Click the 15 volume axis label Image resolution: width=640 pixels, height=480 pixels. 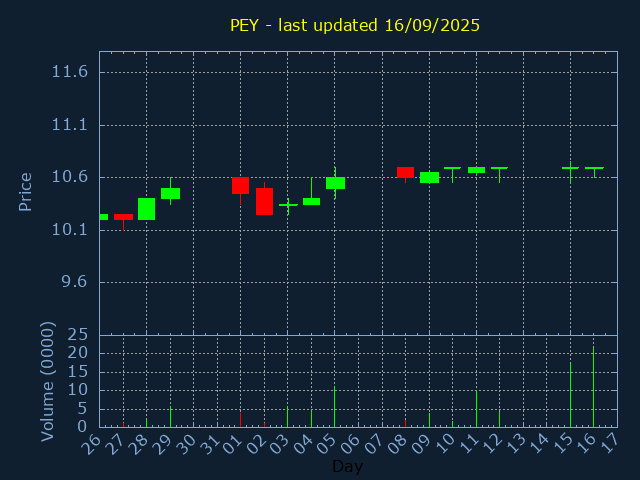click(x=77, y=372)
